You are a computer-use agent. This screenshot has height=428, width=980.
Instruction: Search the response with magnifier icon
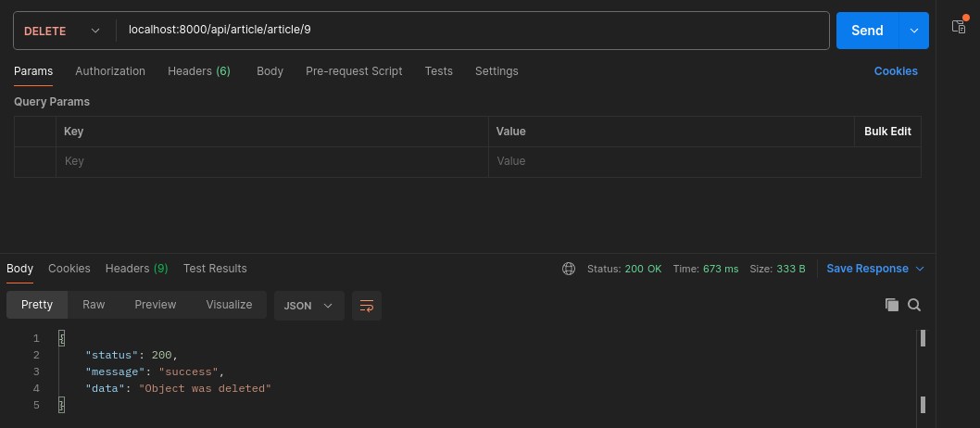coord(914,305)
